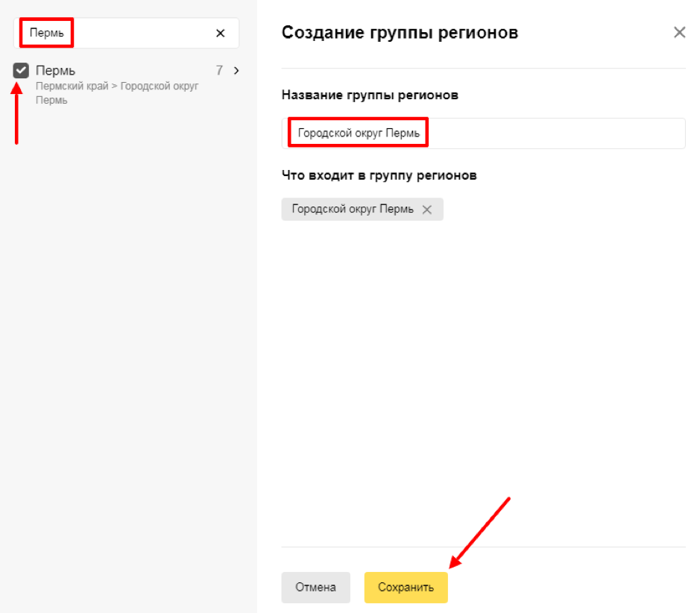Screen dimensions: 700x613
Task: Open the Пермь region drill-down arrow
Action: pyautogui.click(x=236, y=70)
